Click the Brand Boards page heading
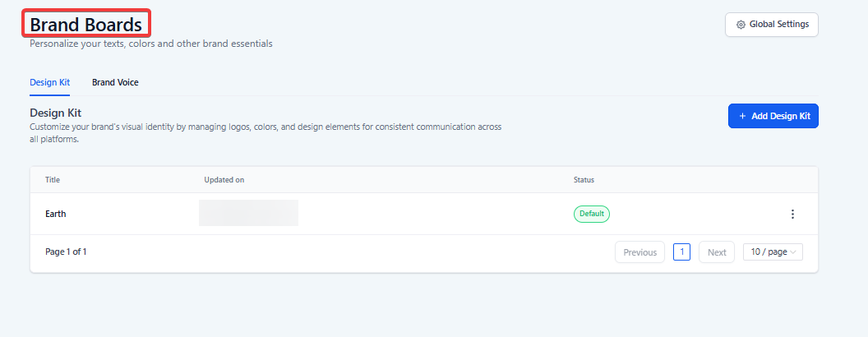The width and height of the screenshot is (868, 337). (x=85, y=25)
